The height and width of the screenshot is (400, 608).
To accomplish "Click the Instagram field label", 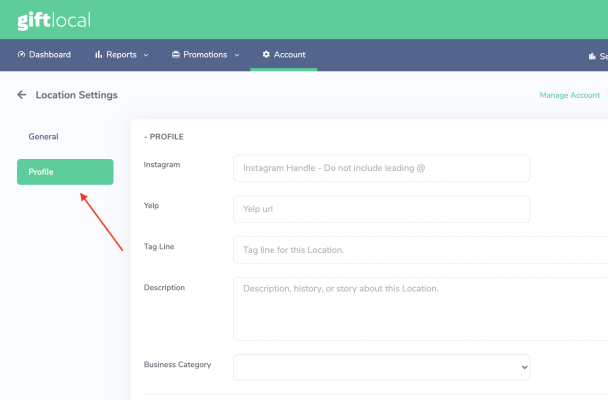I will pyautogui.click(x=162, y=165).
